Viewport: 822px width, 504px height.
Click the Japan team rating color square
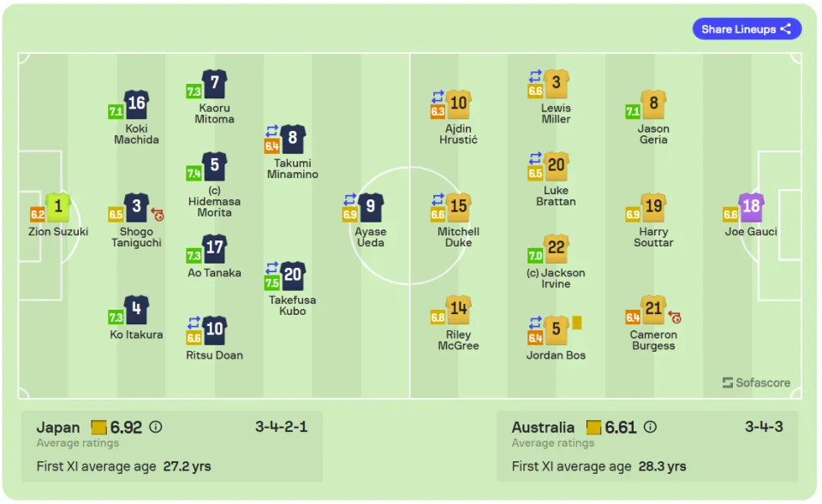pyautogui.click(x=98, y=428)
